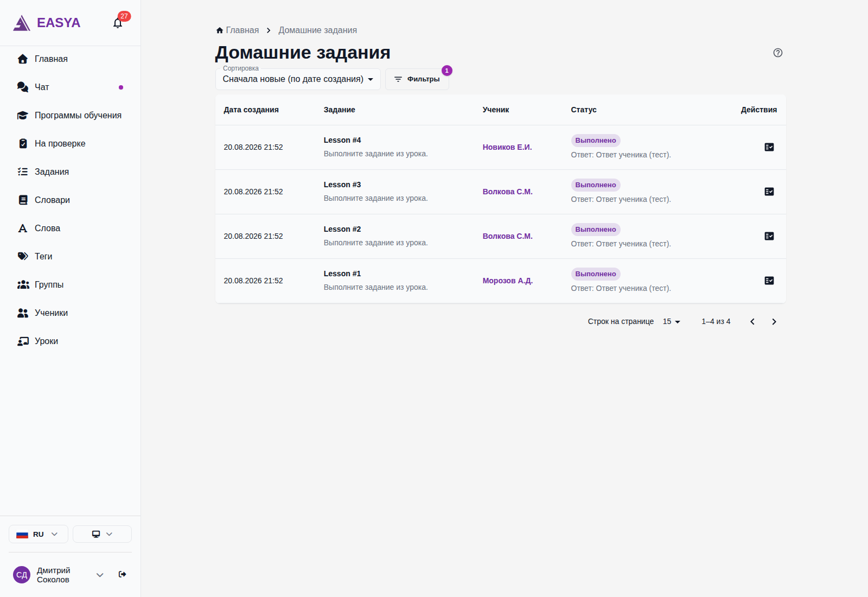Open the Главная sidebar item
This screenshot has width=868, height=597.
point(71,59)
